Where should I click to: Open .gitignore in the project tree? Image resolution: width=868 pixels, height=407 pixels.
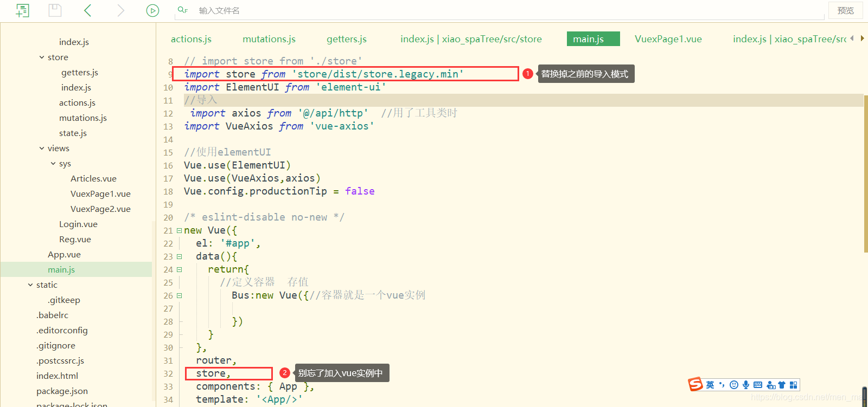tap(56, 345)
